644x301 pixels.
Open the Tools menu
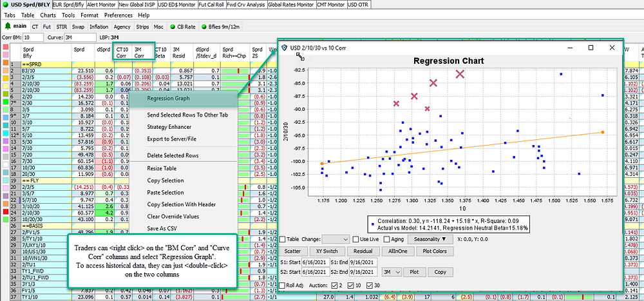pos(69,15)
